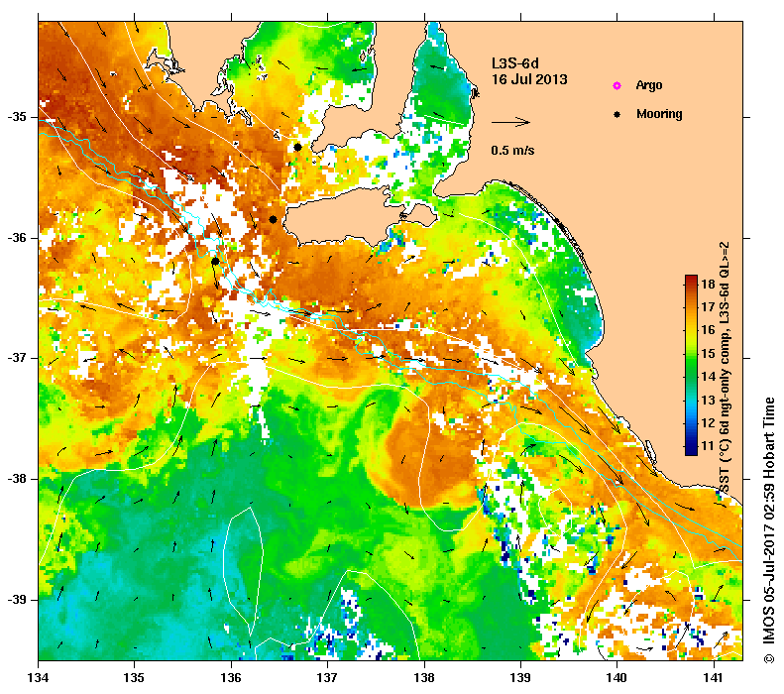
Task: Click the color bar value '15'
Action: pyautogui.click(x=708, y=354)
